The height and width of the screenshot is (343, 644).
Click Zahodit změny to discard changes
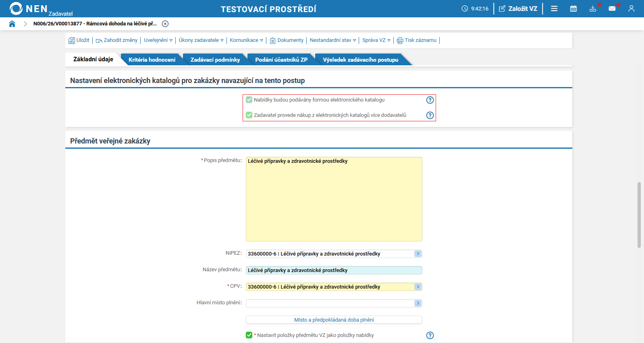pos(116,40)
